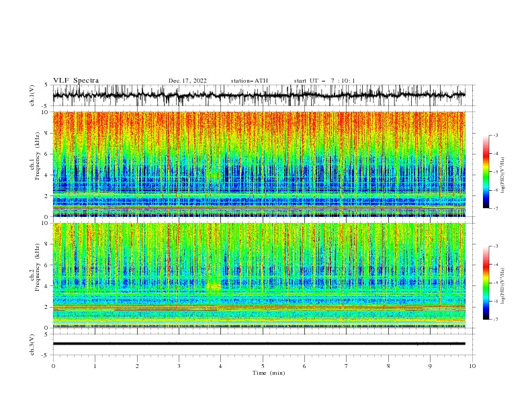Screen dimensions: 532x411
Task: Click the "-6" tick on ch.2 color bar
Action: click(x=495, y=301)
